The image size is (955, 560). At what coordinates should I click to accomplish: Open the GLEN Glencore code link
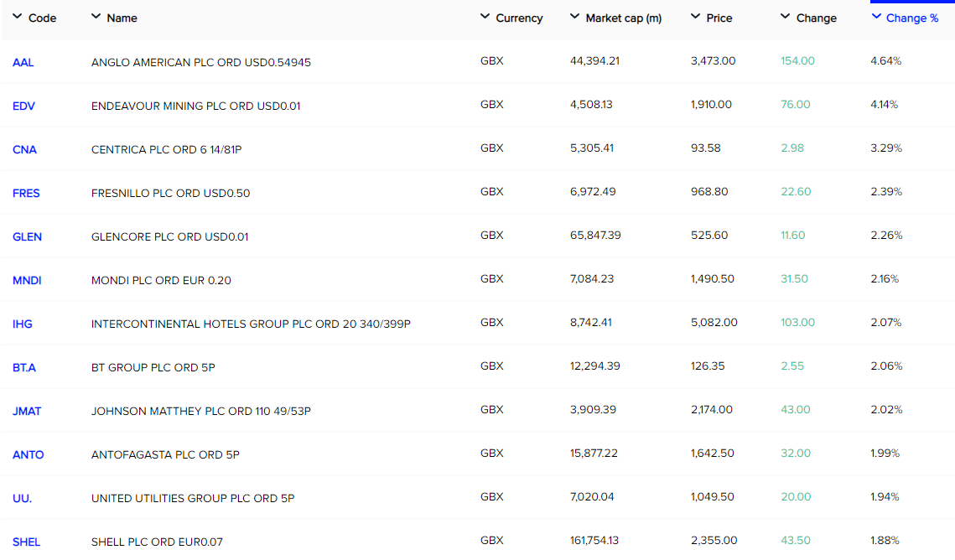pyautogui.click(x=28, y=237)
